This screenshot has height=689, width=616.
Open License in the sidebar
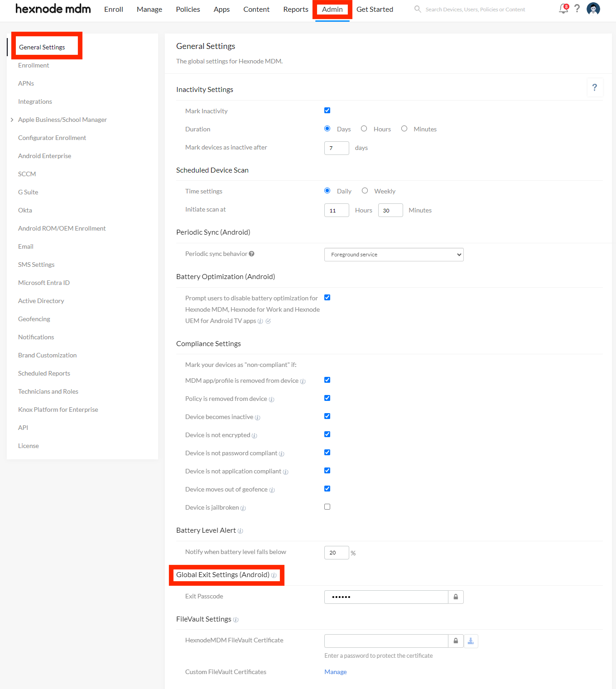pos(29,446)
